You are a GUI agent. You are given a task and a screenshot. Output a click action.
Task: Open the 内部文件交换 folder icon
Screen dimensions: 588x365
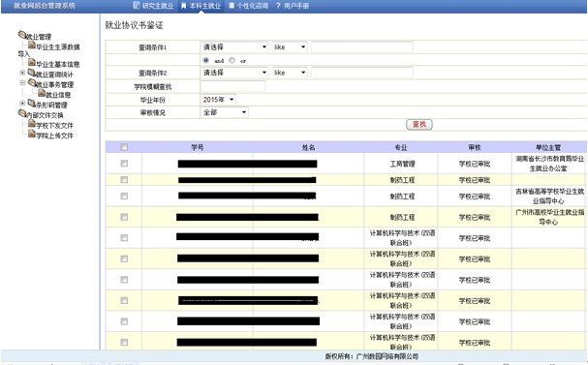(22, 113)
